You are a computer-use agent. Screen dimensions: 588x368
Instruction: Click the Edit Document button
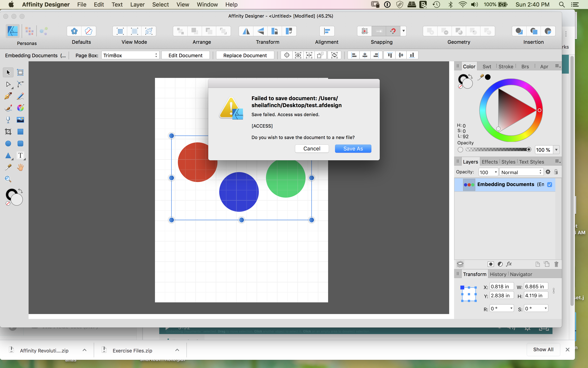[185, 55]
